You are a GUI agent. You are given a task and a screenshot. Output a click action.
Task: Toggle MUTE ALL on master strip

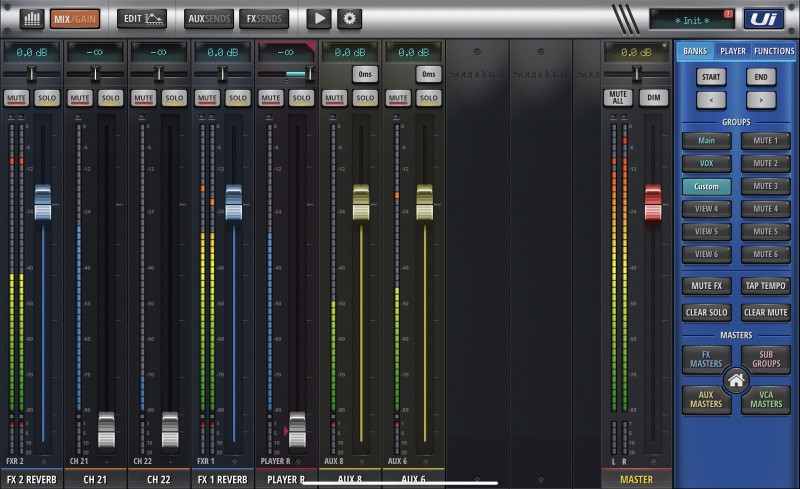pos(618,97)
